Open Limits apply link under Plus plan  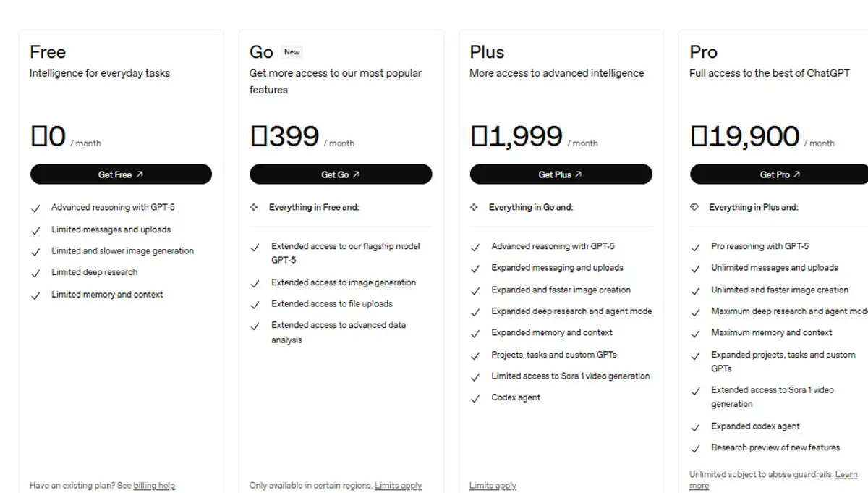point(493,486)
